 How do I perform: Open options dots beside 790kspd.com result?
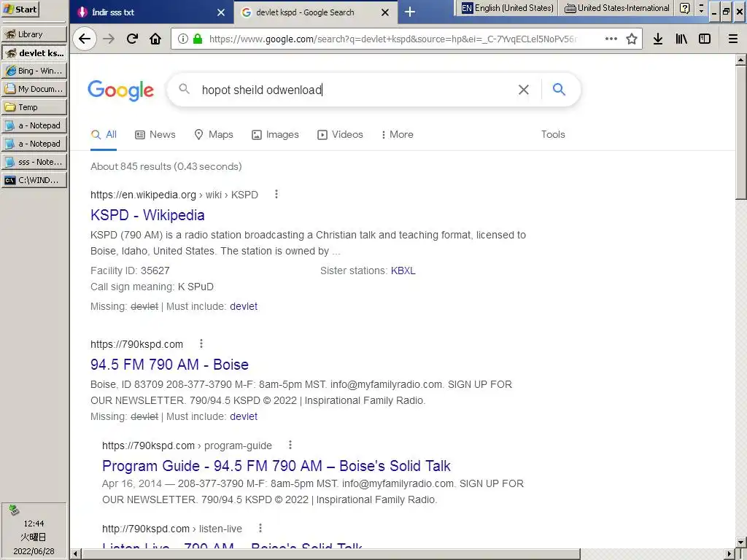(x=201, y=343)
